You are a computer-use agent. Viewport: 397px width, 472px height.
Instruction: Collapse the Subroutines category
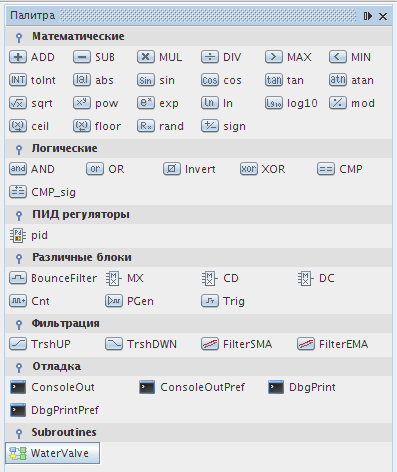coord(19,433)
